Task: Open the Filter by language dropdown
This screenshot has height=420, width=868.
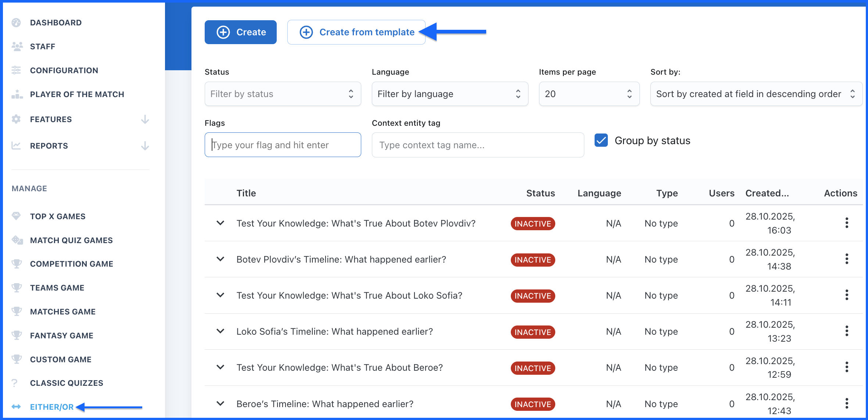Action: coord(449,94)
